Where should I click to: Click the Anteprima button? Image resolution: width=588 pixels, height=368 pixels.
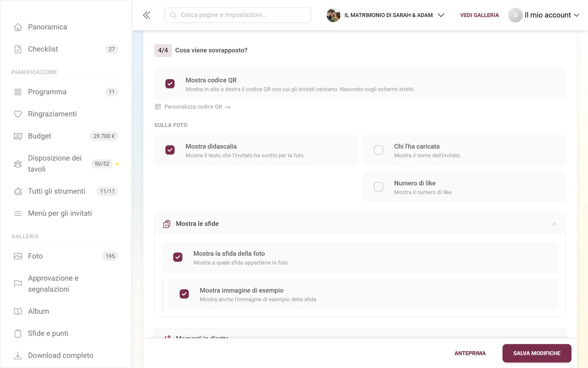tap(470, 353)
